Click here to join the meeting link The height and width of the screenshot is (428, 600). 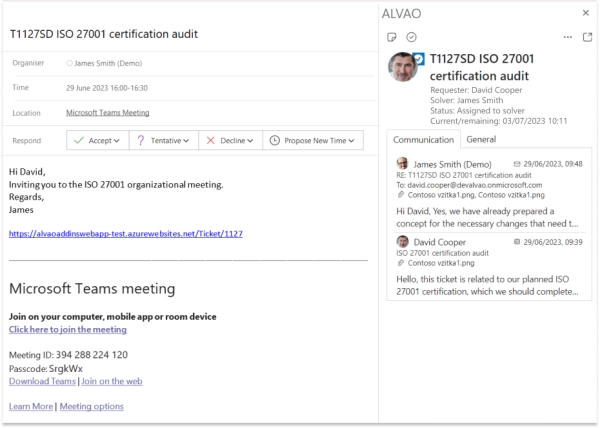click(68, 329)
